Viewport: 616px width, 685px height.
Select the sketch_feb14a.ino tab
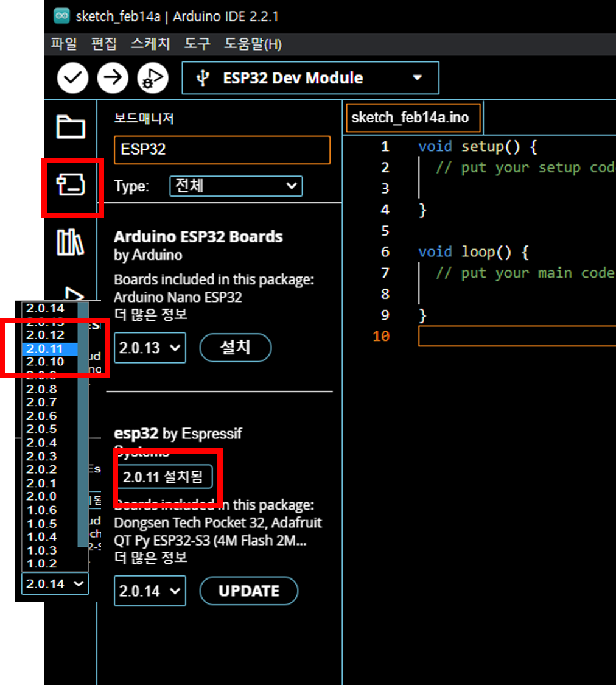click(413, 118)
